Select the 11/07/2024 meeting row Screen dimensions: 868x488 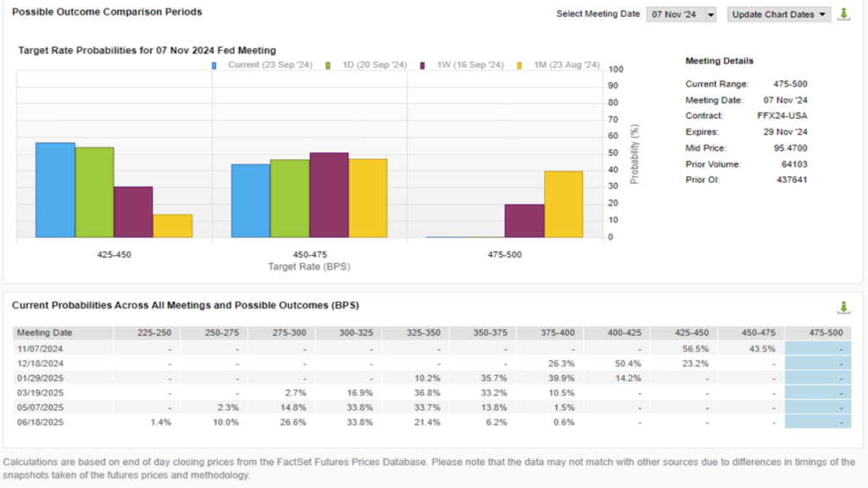coord(431,349)
